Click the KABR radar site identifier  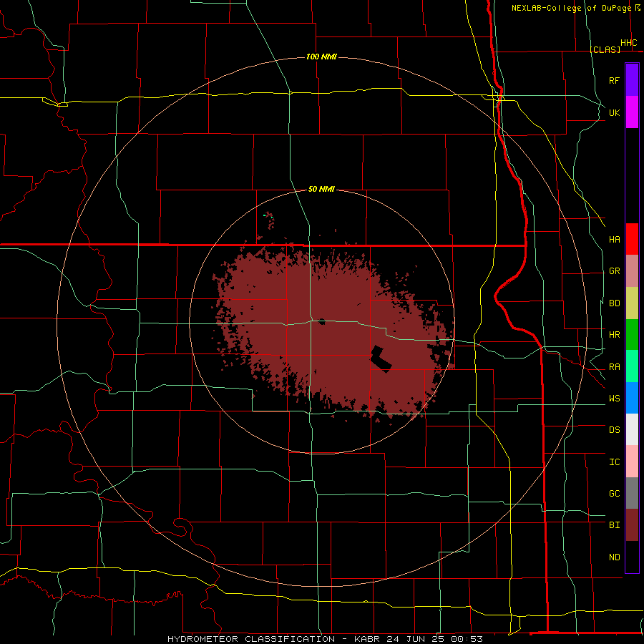tap(367, 639)
